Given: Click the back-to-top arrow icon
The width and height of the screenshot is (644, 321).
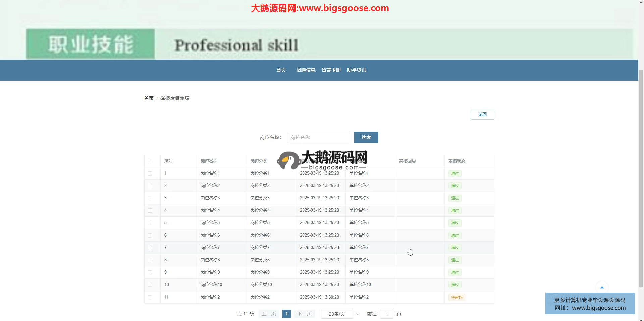Looking at the screenshot, I should 602,287.
